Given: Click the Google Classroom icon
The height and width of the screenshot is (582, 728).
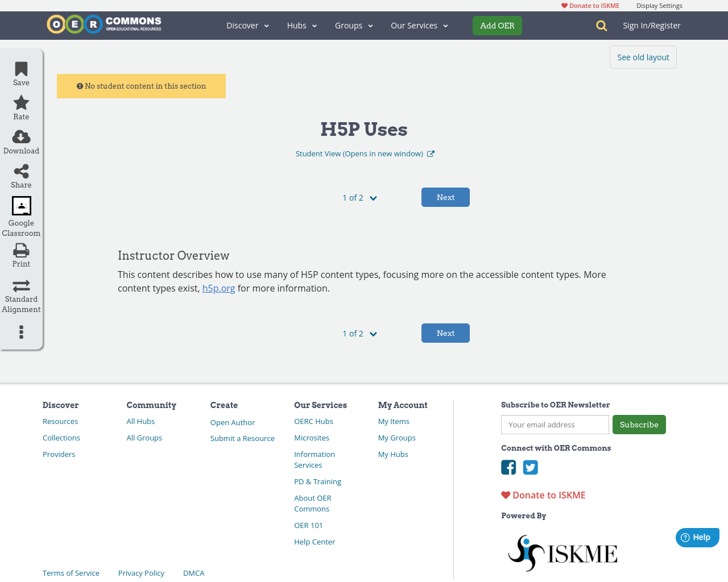Looking at the screenshot, I should pos(20,205).
